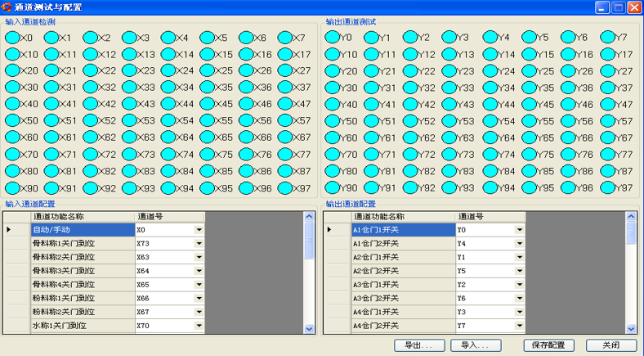Click the X87 input indicator light

click(x=285, y=170)
